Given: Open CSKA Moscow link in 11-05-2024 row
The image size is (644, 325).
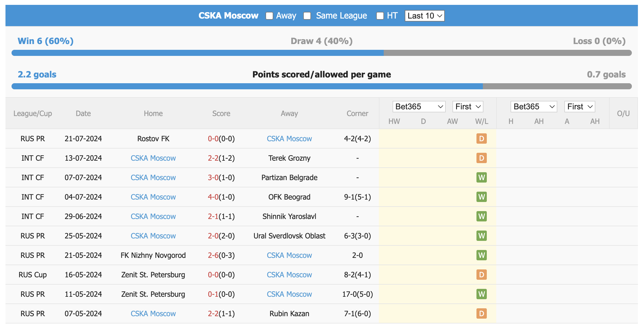Looking at the screenshot, I should [x=289, y=294].
